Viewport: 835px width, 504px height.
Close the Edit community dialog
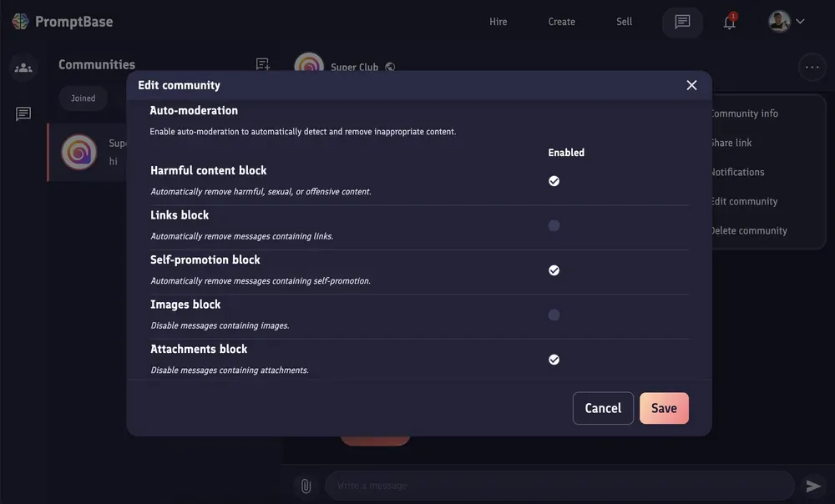[691, 85]
